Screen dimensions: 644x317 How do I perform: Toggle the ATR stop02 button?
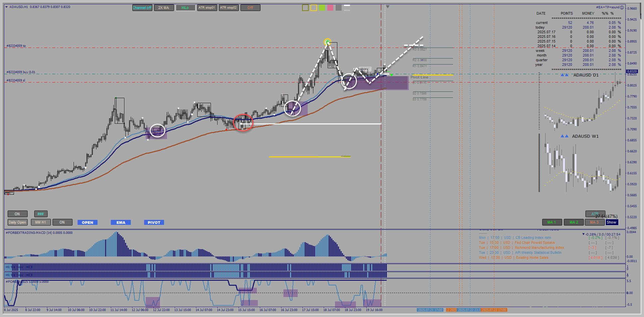[229, 8]
